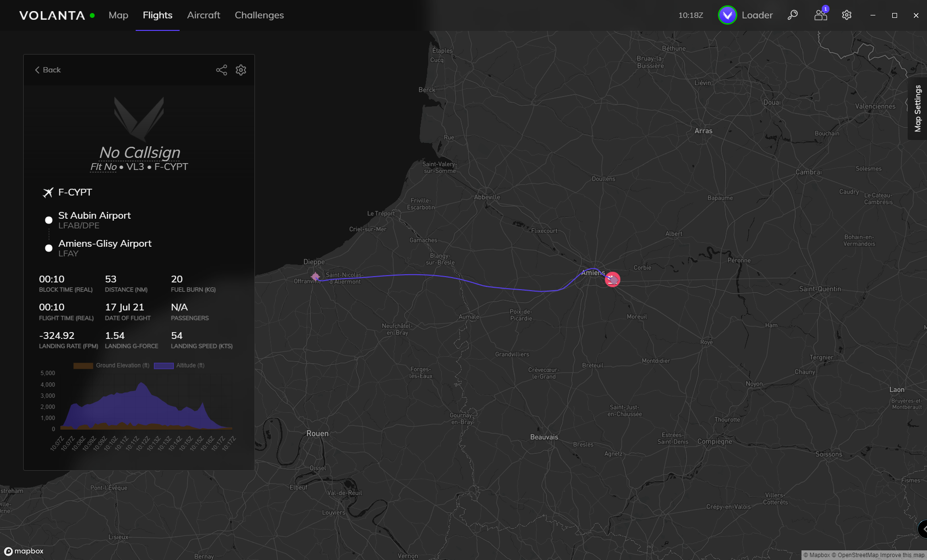Switch to the Map tab
Viewport: 927px width, 560px height.
click(x=118, y=15)
